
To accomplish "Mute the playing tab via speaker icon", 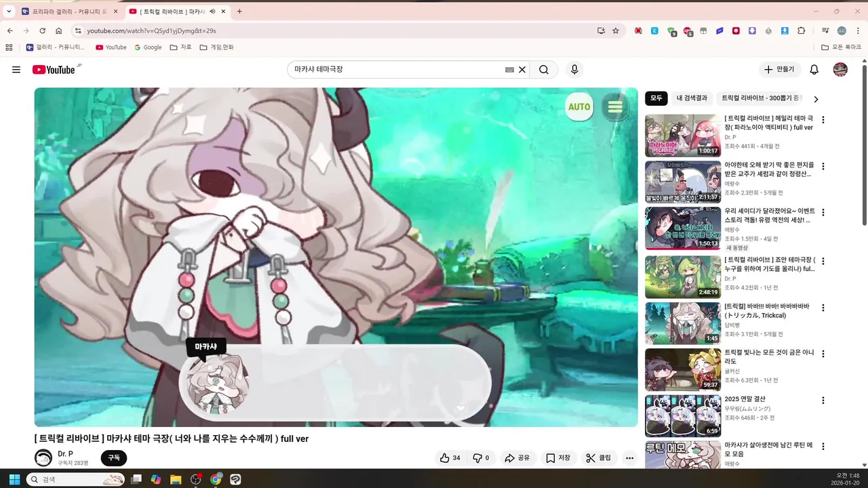I will (212, 12).
